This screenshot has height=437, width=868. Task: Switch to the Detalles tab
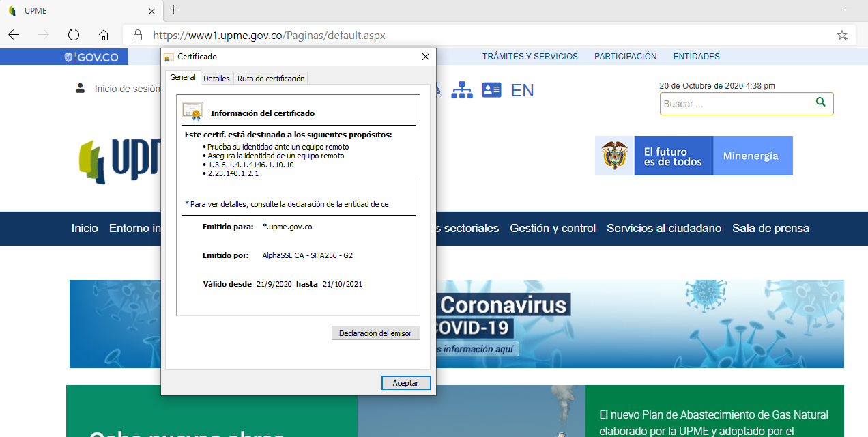[216, 79]
